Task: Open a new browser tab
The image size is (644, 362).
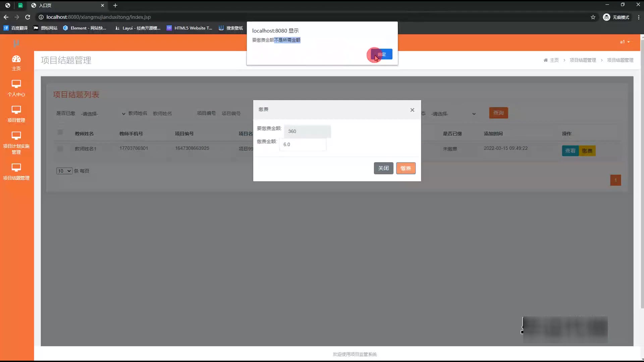Action: tap(115, 5)
